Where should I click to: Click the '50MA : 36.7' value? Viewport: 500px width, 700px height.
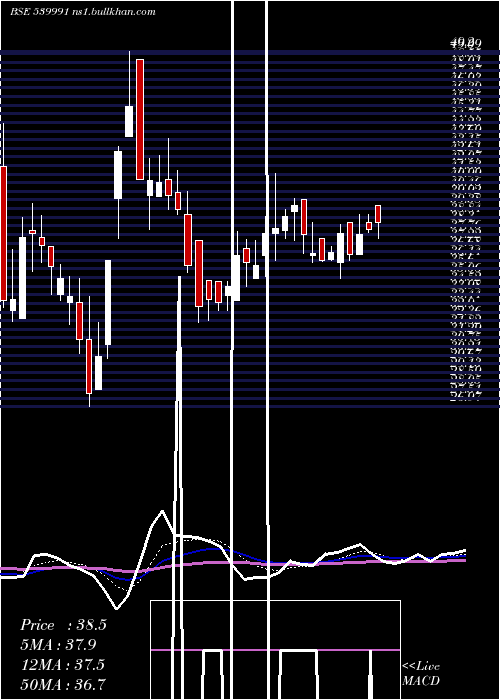[x=63, y=684]
